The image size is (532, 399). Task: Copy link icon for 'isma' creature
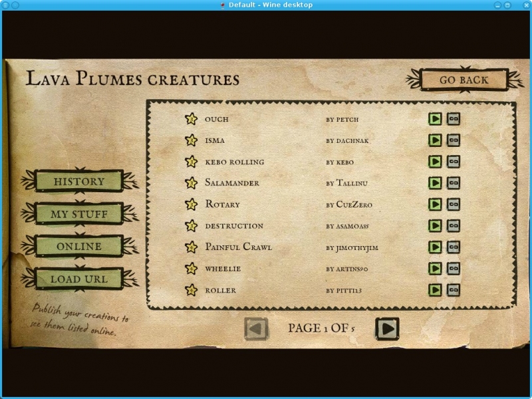pos(454,140)
